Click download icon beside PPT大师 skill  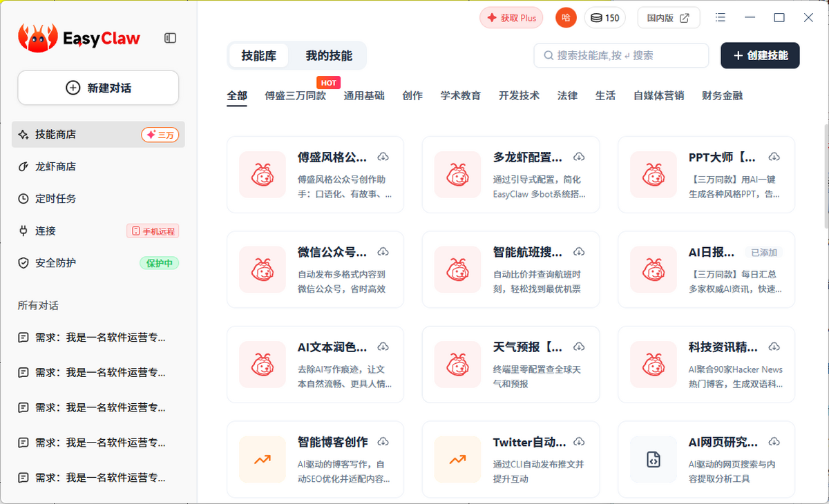pos(774,157)
